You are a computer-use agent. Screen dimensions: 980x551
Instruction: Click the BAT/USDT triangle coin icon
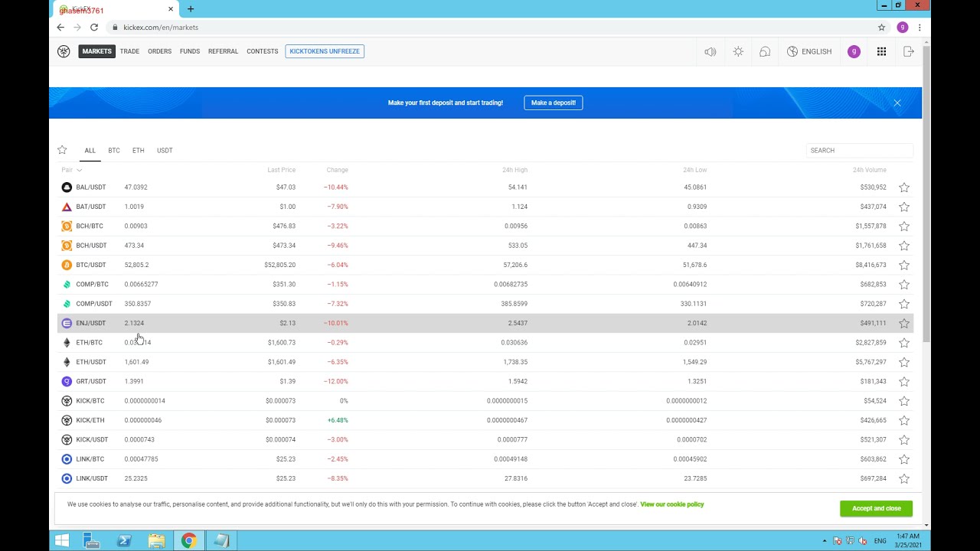pos(67,207)
